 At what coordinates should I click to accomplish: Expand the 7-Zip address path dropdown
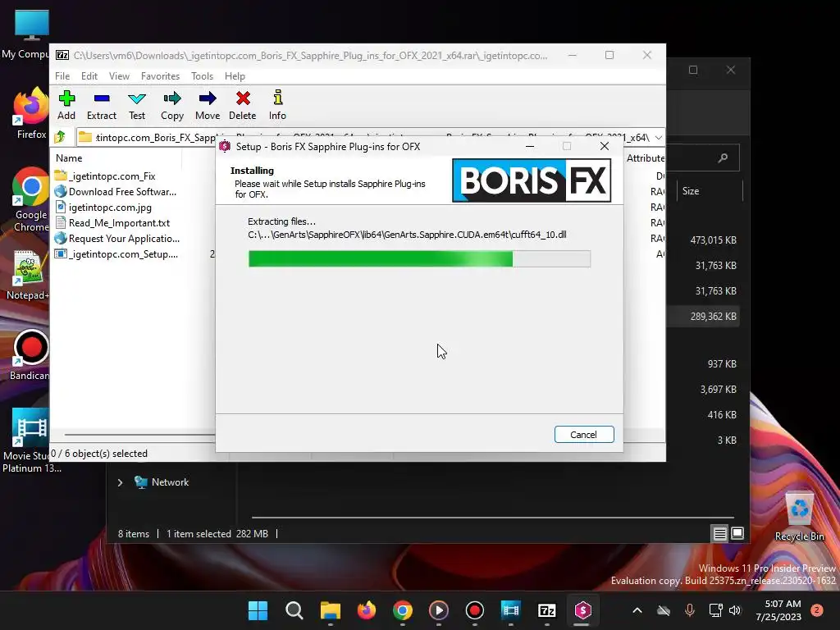[x=659, y=138]
